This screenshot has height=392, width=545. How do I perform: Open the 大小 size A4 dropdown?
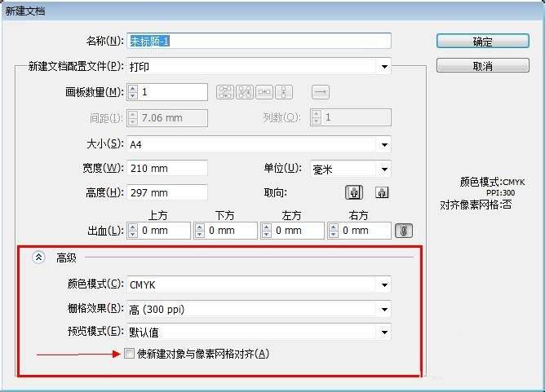coord(259,144)
